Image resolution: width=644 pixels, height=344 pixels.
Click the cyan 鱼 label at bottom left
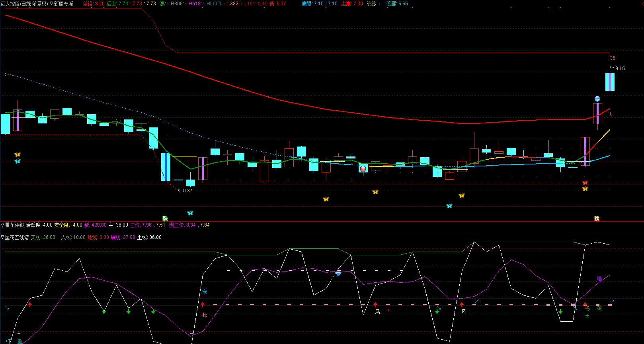(20, 341)
